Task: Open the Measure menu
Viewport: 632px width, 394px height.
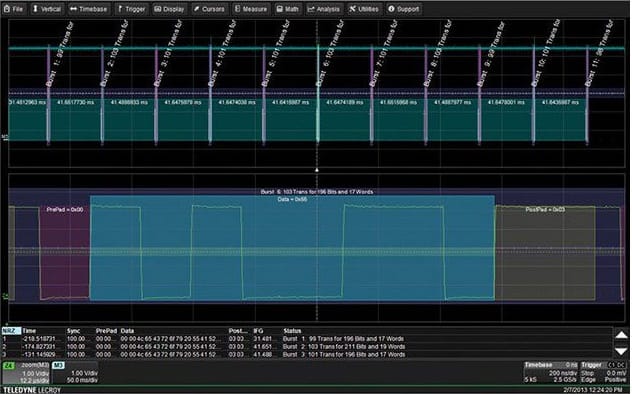Action: point(251,9)
